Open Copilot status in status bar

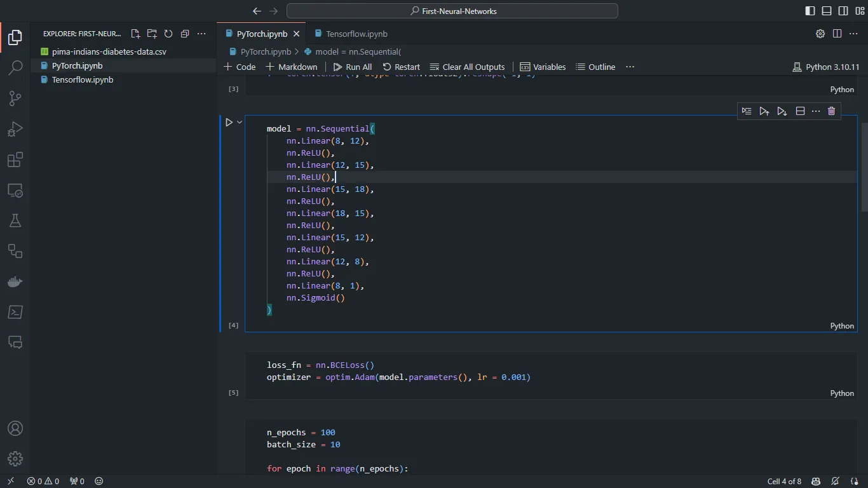[816, 481]
